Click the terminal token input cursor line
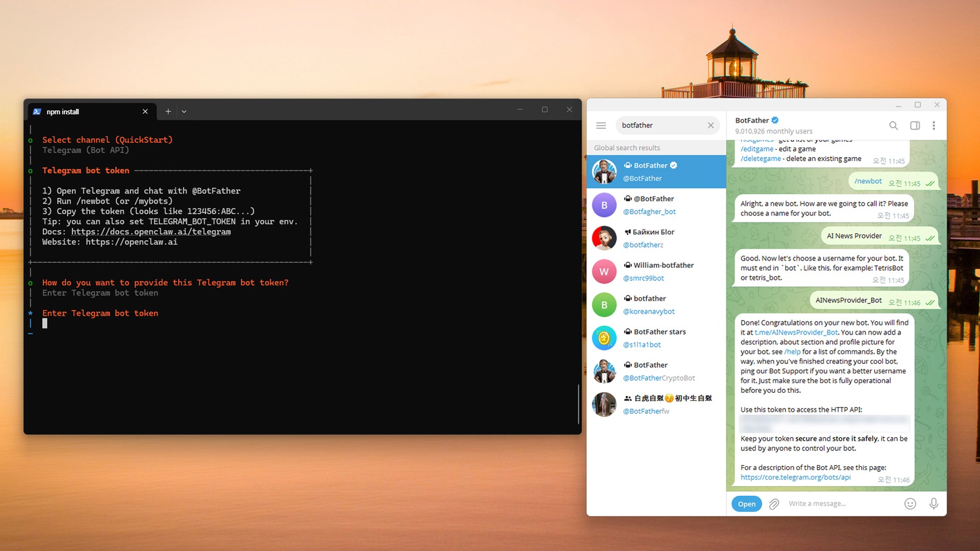This screenshot has height=551, width=980. 45,323
